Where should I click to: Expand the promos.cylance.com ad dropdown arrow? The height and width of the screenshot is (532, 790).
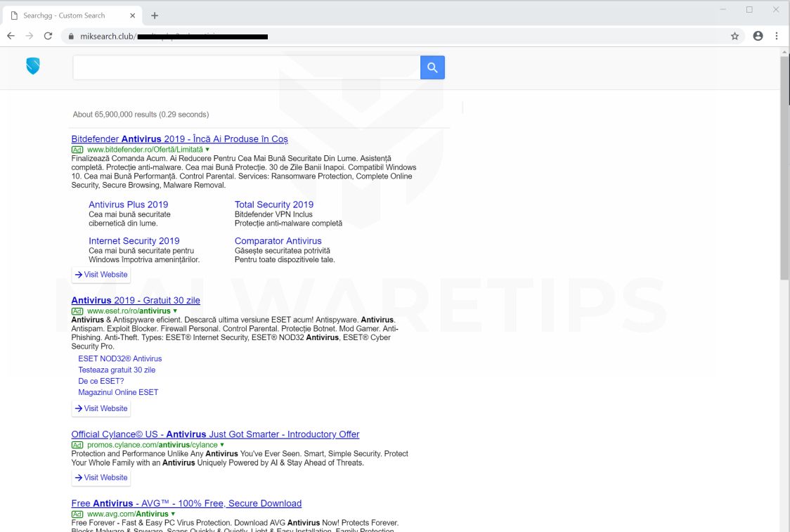coord(221,445)
